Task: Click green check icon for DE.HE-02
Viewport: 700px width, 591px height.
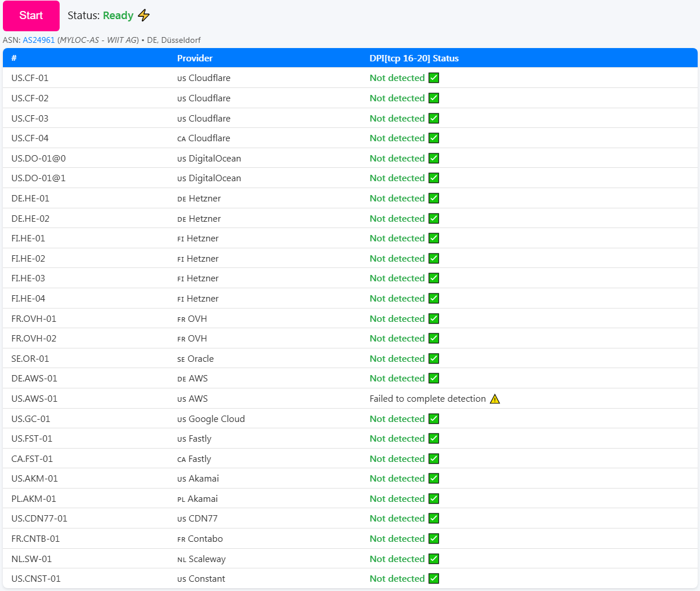Action: [434, 218]
